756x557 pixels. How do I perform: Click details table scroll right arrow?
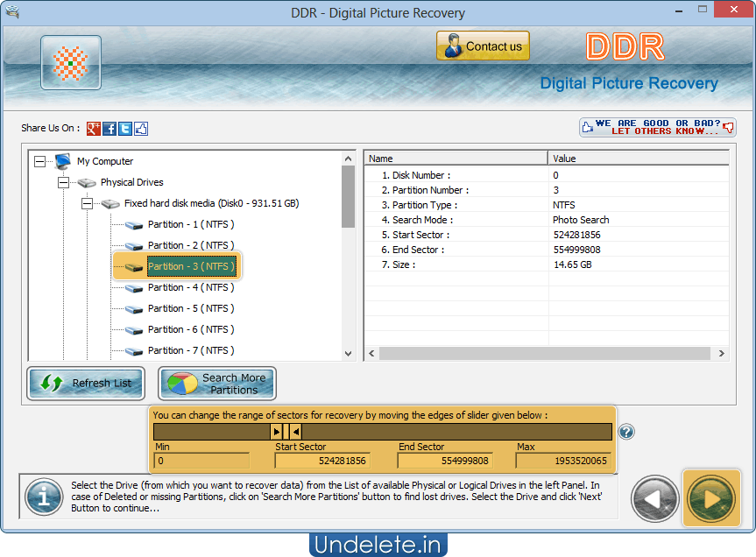pos(721,353)
